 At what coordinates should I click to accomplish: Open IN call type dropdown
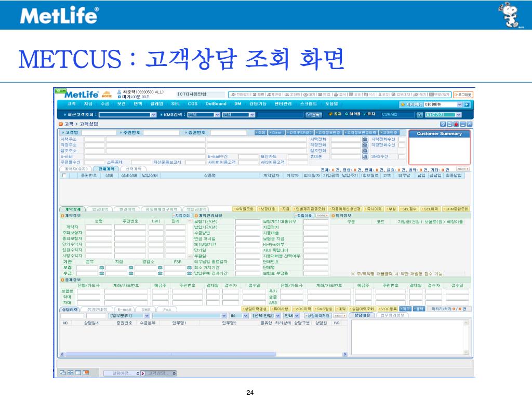(x=239, y=316)
